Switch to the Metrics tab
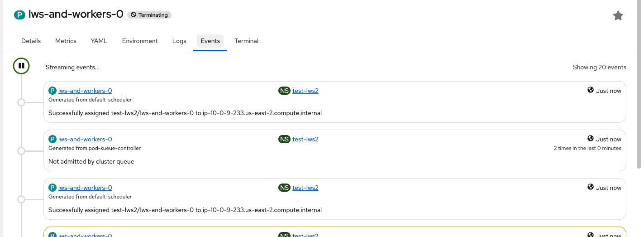 pos(66,41)
